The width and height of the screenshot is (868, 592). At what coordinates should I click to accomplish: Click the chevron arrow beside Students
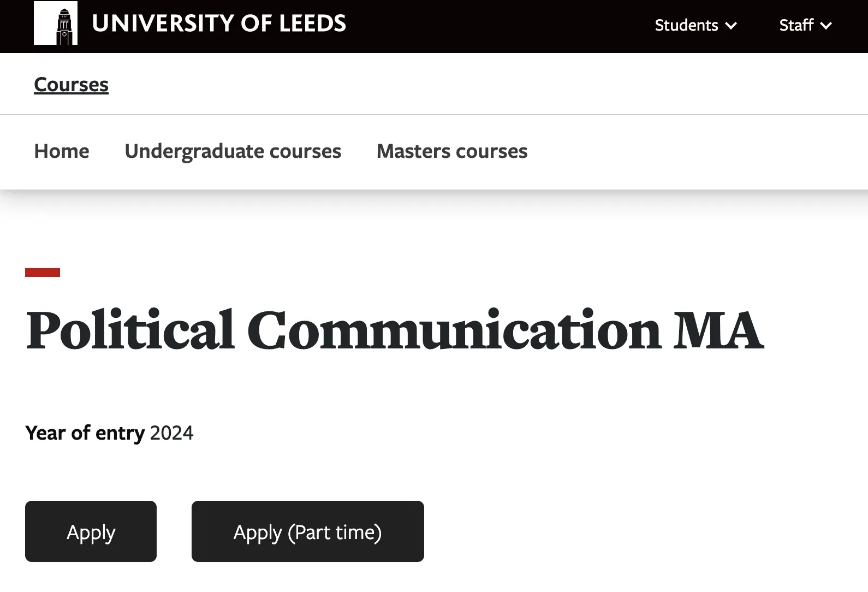point(731,26)
